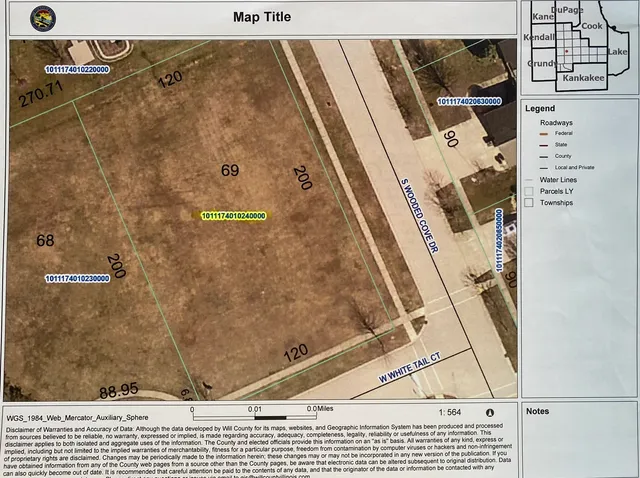Select parcel label 1011174010230000

[x=77, y=279]
